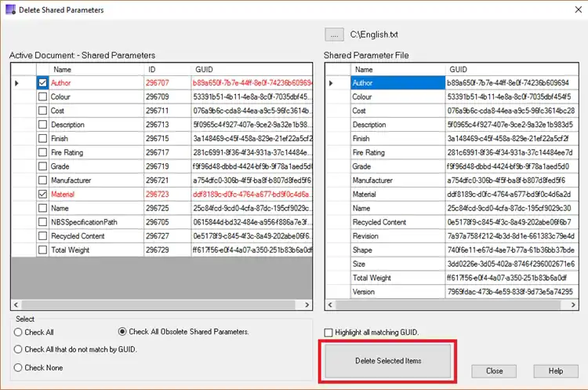This screenshot has height=390, width=588.
Task: Uncheck the Author parameter checkbox
Action: point(42,82)
